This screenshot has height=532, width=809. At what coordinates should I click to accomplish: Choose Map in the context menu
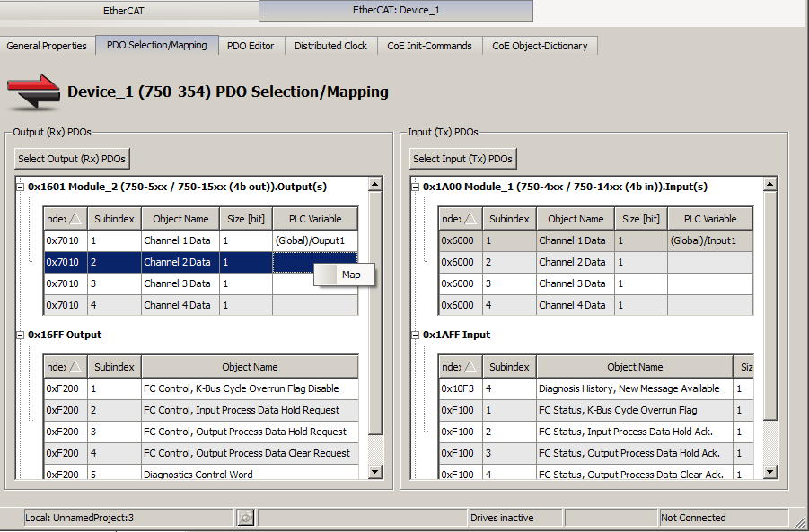coord(344,275)
